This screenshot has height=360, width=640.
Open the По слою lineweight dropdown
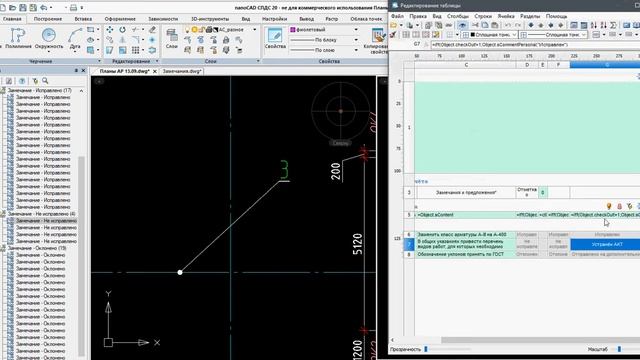(x=356, y=50)
